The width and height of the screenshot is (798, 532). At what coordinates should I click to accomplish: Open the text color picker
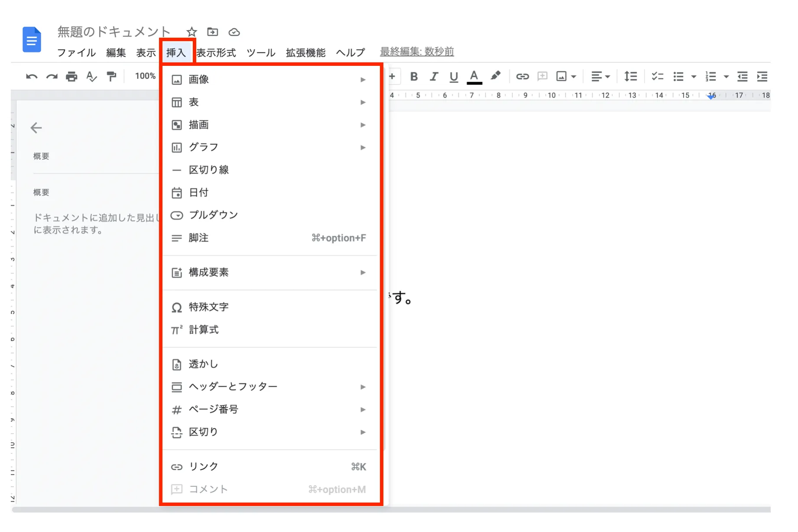[x=474, y=77]
